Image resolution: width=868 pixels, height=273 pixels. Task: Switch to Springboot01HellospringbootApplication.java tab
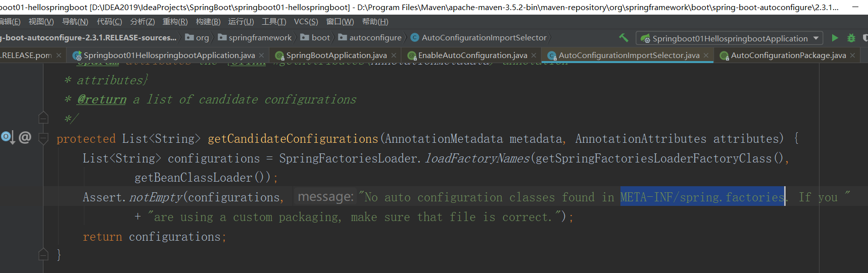point(169,56)
